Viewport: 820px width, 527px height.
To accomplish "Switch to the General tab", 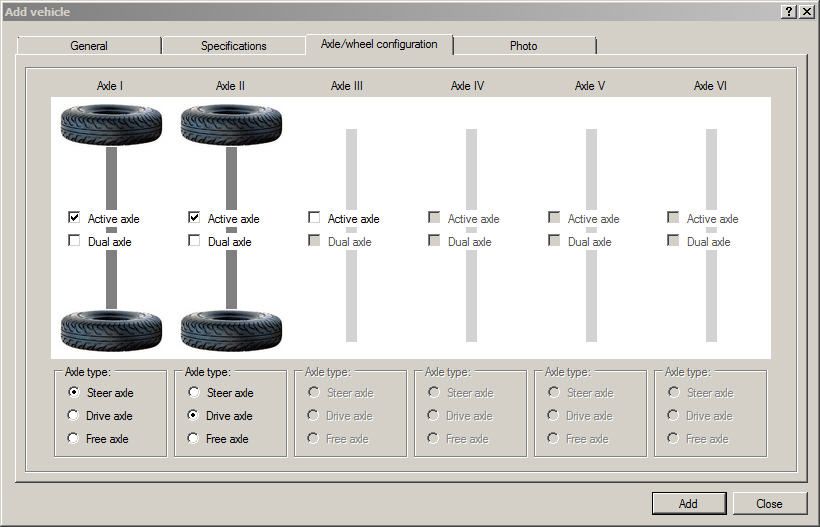I will [89, 46].
